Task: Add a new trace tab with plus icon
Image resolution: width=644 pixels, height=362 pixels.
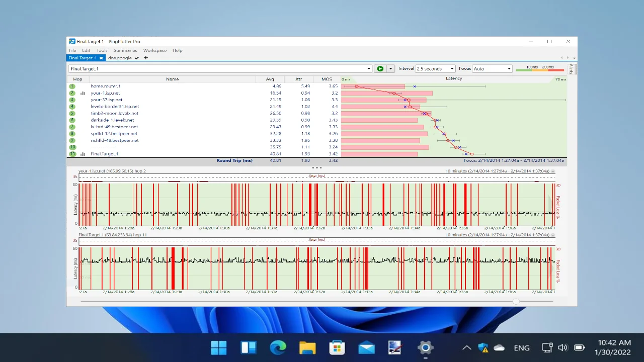Action: point(146,58)
